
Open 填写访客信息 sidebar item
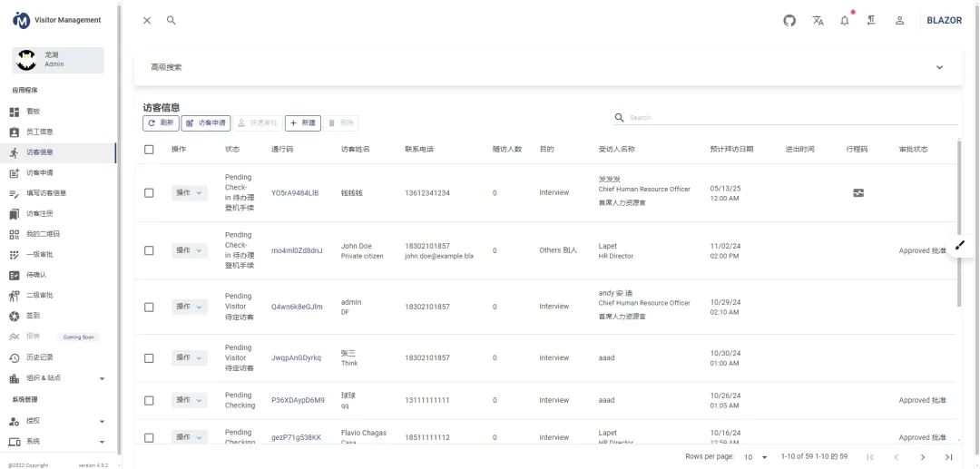pyautogui.click(x=58, y=193)
